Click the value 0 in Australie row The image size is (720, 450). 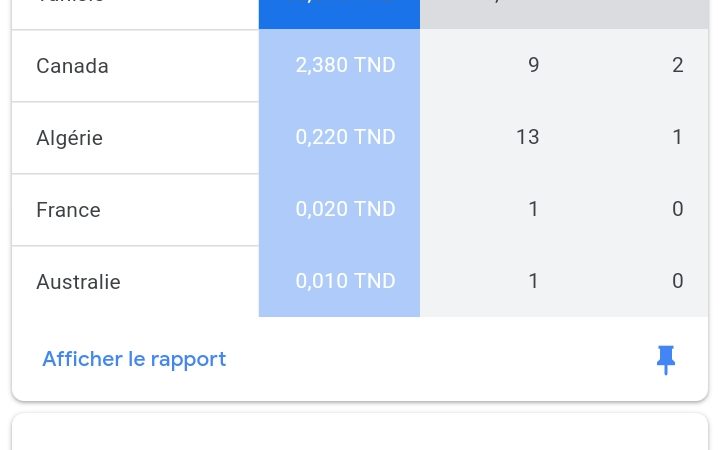point(678,281)
